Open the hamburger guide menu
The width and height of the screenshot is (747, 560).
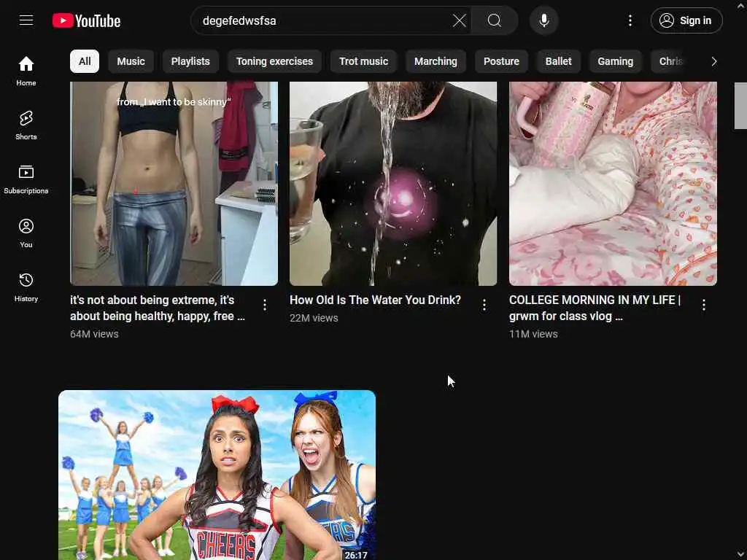[x=26, y=20]
